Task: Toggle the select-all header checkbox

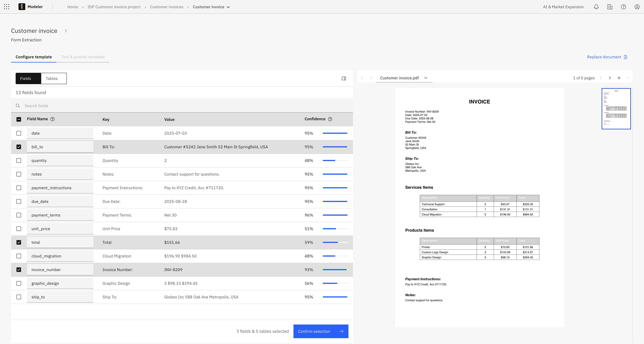Action: [x=19, y=119]
